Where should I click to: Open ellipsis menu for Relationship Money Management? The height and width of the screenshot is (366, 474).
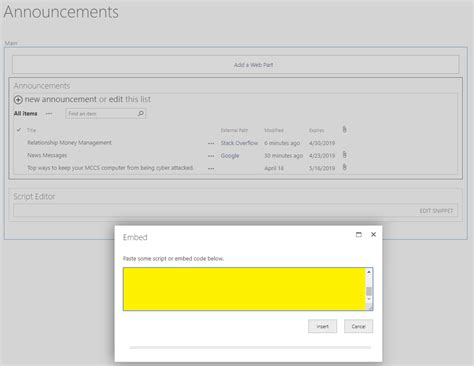point(211,143)
